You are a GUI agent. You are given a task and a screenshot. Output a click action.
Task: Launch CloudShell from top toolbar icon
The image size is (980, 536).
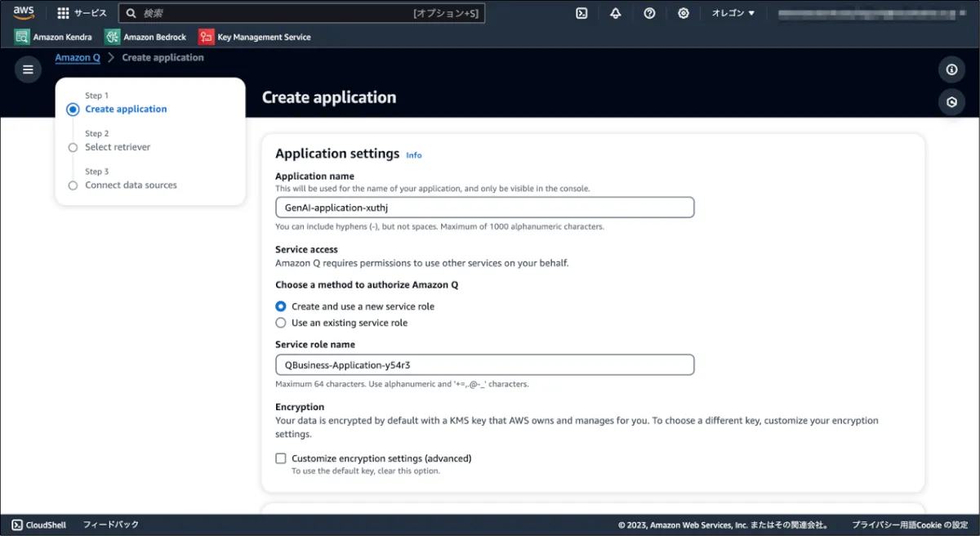point(581,13)
